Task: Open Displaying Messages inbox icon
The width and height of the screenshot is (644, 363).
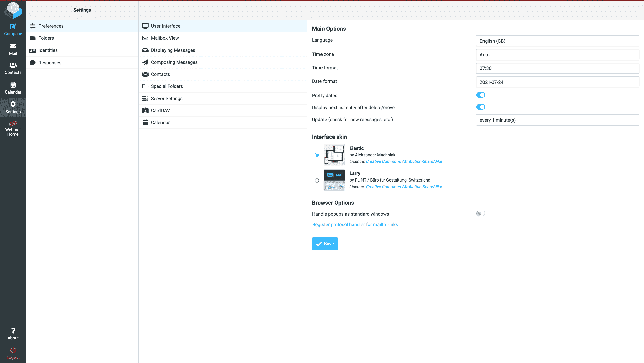Action: (x=145, y=50)
